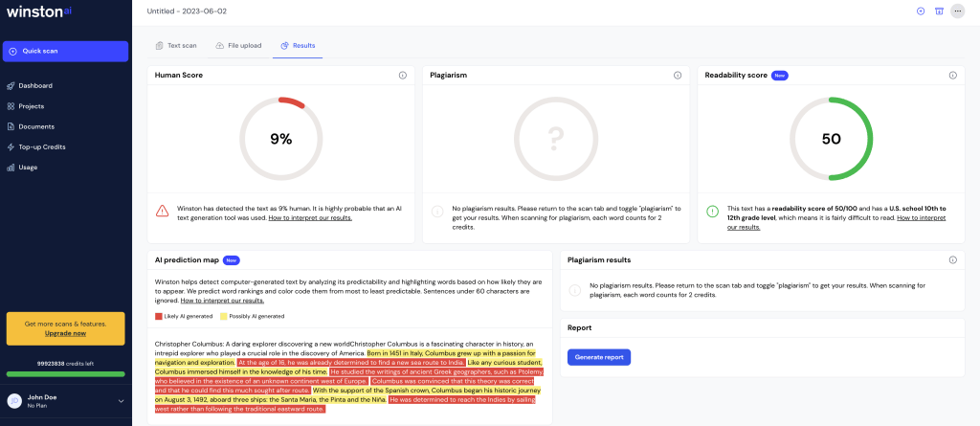Switch to the Text scan tab
Screen dimensions: 980x426
point(176,46)
